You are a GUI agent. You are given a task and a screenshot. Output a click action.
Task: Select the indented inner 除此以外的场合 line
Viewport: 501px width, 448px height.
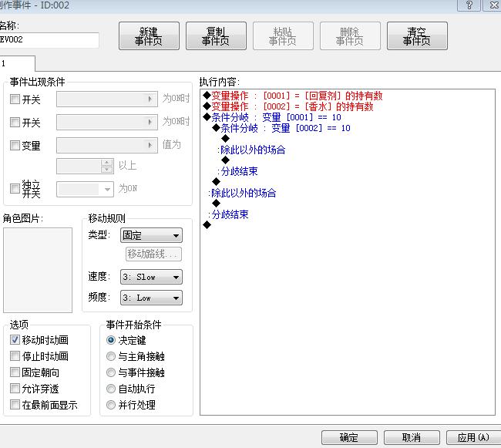tap(252, 150)
